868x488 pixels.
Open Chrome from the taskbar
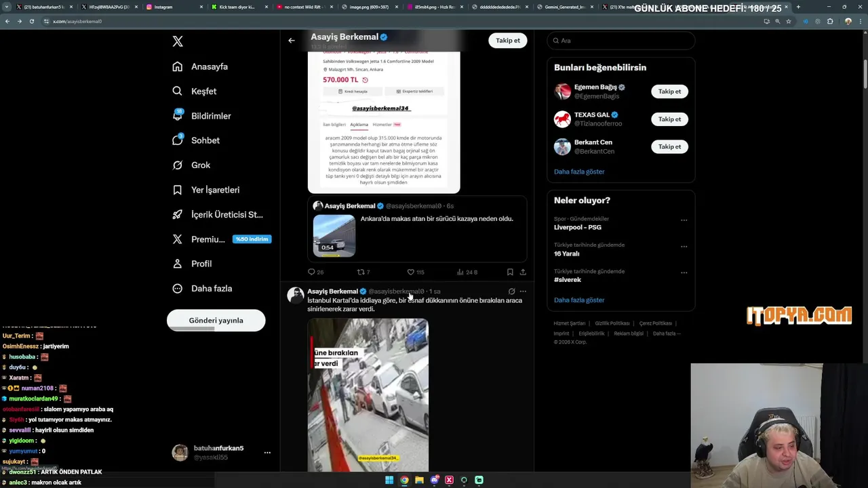point(404,480)
